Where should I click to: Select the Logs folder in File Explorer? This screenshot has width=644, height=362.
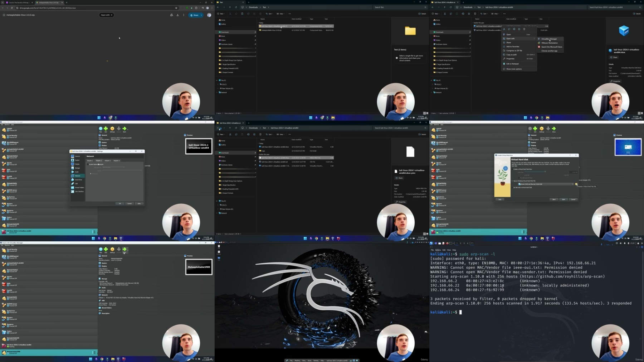click(x=296, y=151)
